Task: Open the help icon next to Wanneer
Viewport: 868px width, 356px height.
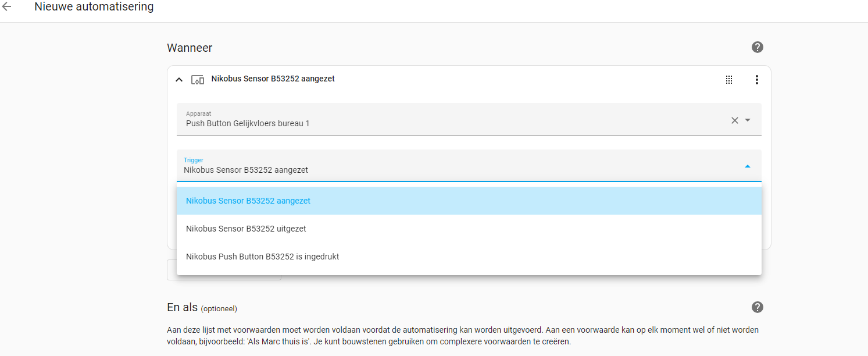Action: point(757,47)
